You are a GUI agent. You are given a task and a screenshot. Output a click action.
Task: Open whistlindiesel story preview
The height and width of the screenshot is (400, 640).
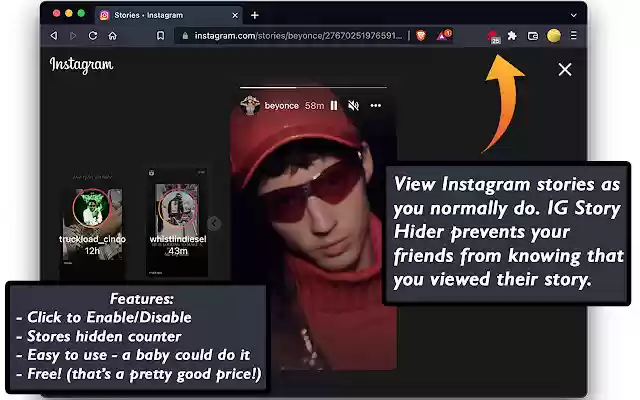(177, 223)
